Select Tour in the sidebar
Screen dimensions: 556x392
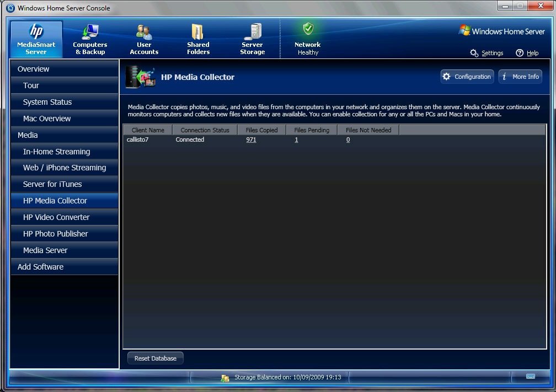(65, 85)
